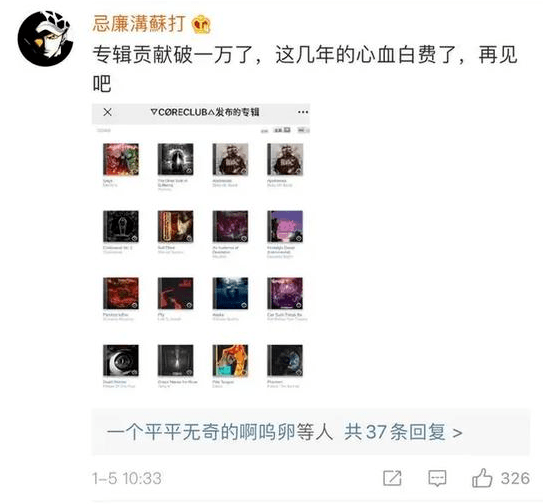Expand the 共37条回复 replies thread
The height and width of the screenshot is (504, 543).
click(395, 432)
